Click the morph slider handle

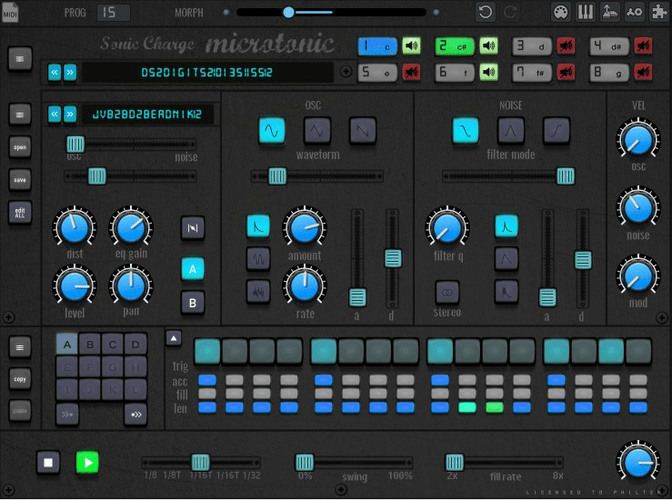[x=289, y=12]
